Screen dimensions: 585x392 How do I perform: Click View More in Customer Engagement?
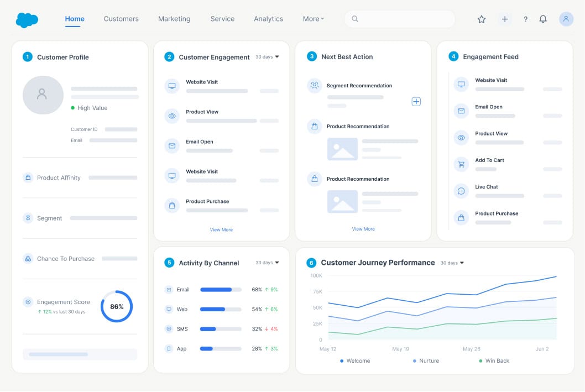(x=221, y=230)
